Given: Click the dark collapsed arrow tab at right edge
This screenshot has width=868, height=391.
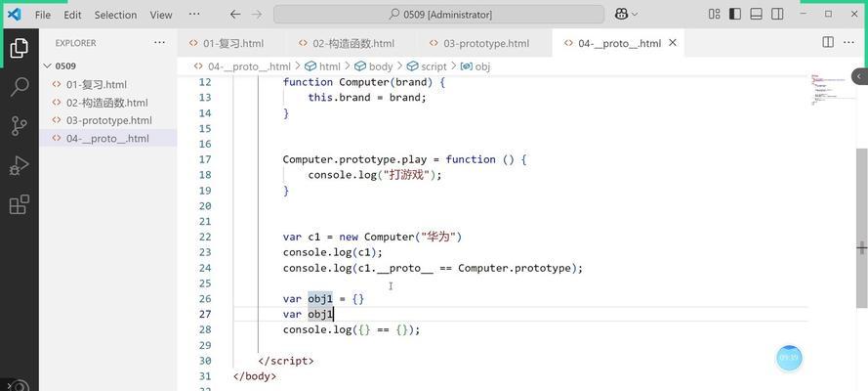Looking at the screenshot, I should pyautogui.click(x=859, y=76).
